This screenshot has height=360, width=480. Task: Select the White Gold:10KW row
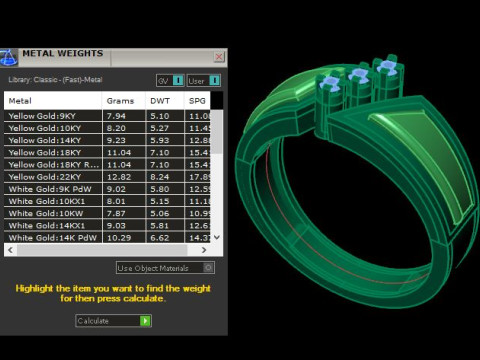coord(107,213)
